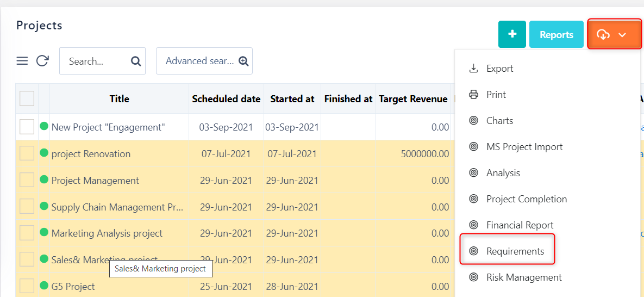Click the Reports button
This screenshot has height=297, width=644.
(557, 34)
